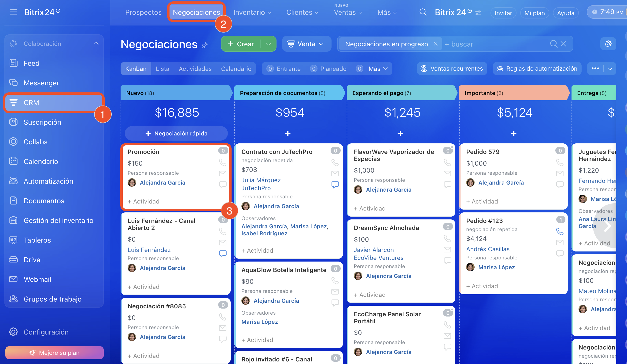Open Alejandra García link on the Promoción card

point(162,182)
